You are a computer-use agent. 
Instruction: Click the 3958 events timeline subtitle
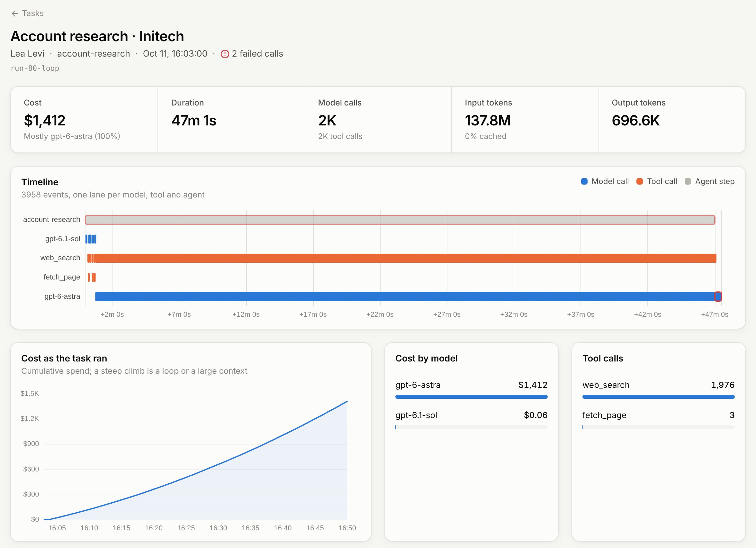pyautogui.click(x=113, y=195)
